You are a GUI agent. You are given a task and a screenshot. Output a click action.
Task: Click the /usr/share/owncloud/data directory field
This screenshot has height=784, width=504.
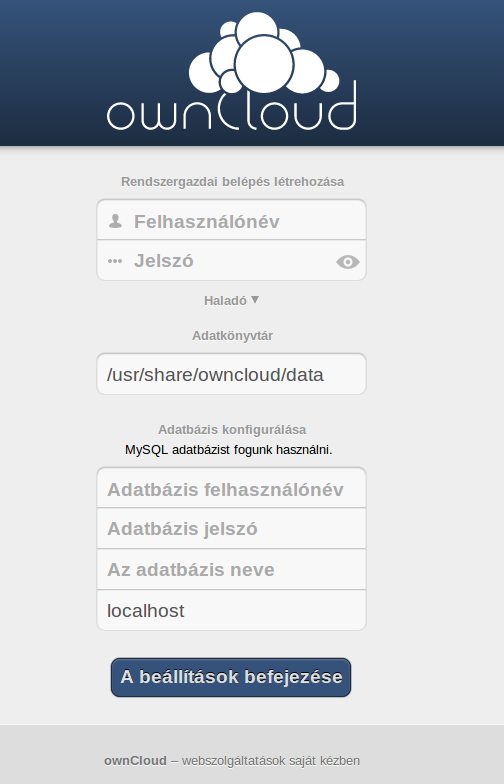click(x=232, y=374)
